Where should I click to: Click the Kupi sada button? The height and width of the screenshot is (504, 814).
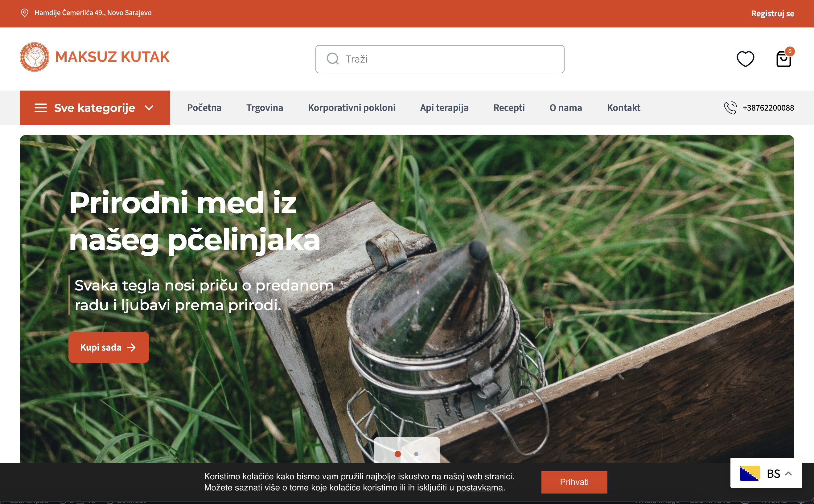[x=109, y=347]
